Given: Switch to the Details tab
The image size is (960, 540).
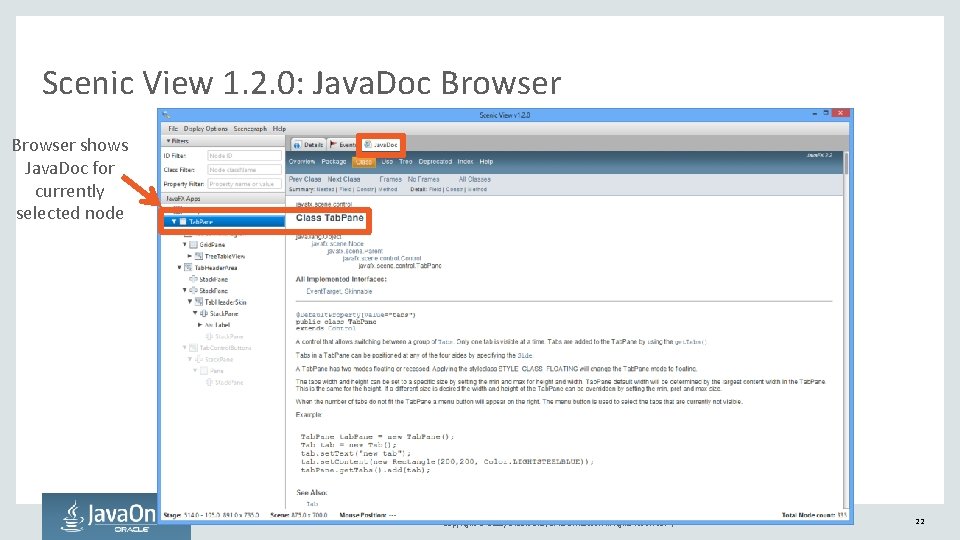Looking at the screenshot, I should click(x=309, y=144).
